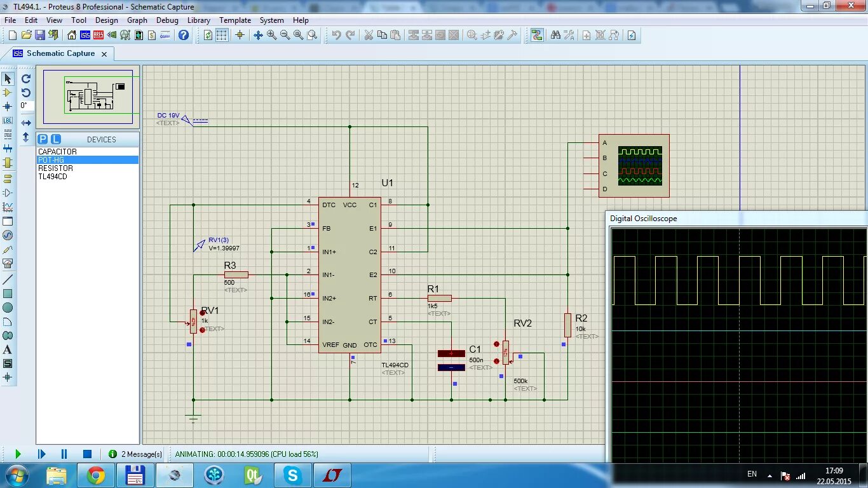Click the TL494CD U1 chip body

(349, 274)
